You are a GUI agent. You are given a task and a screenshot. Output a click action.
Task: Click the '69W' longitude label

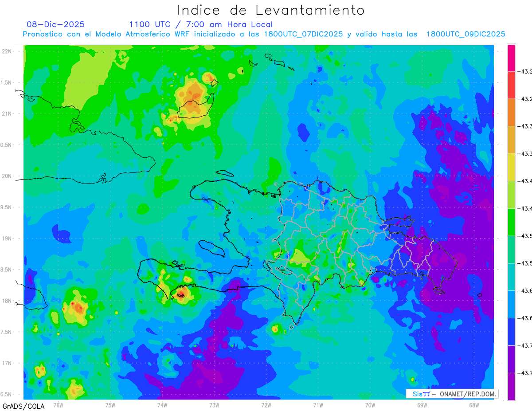point(422,405)
